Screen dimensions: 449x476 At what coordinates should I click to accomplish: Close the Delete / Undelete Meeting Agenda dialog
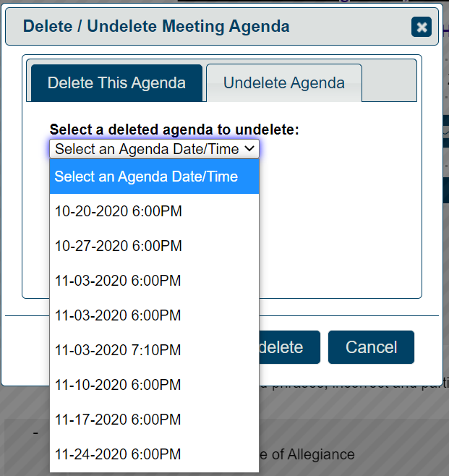point(422,27)
